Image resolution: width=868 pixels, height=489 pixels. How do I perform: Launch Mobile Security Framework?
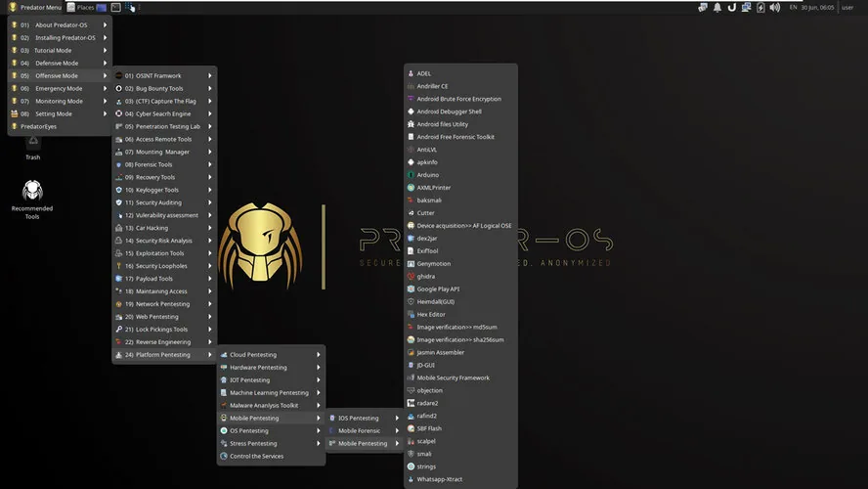pos(460,378)
